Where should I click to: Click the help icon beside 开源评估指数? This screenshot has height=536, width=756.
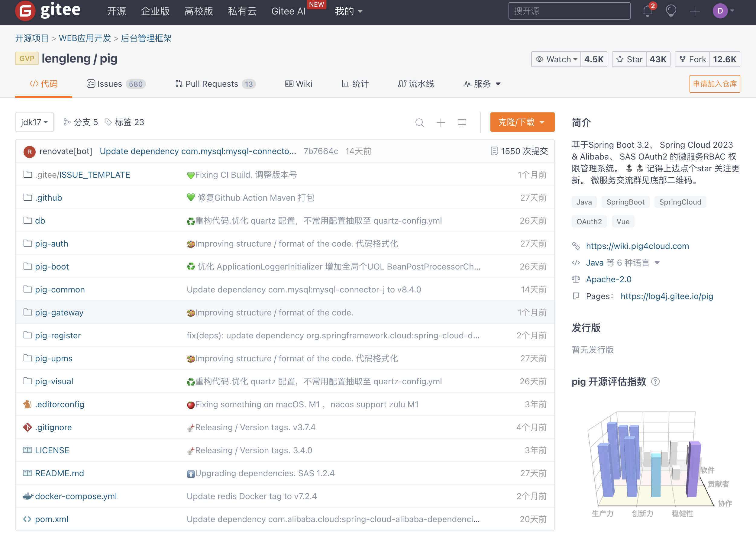point(655,382)
